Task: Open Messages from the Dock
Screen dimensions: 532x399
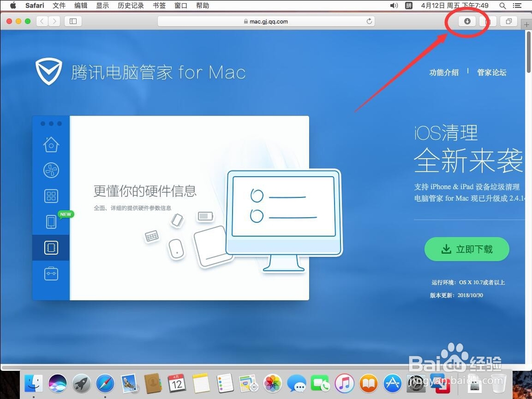Action: [x=296, y=384]
